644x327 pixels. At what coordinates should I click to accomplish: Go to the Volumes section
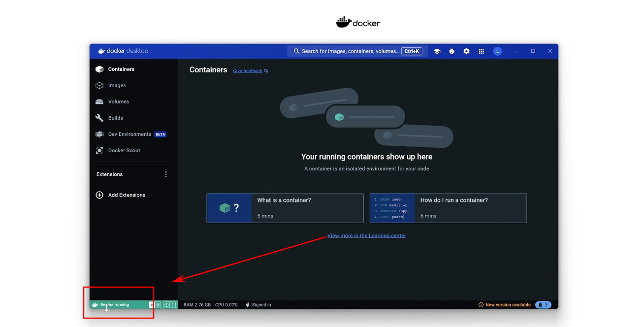click(118, 102)
